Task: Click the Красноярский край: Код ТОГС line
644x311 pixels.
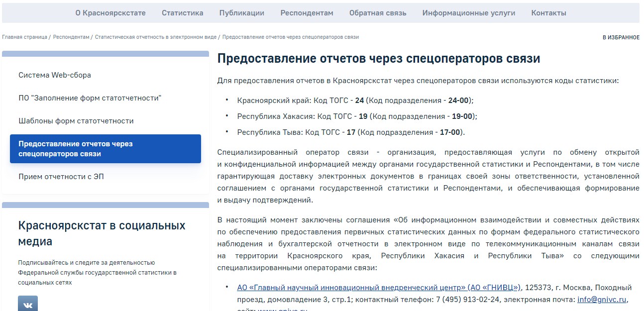Action: point(355,101)
